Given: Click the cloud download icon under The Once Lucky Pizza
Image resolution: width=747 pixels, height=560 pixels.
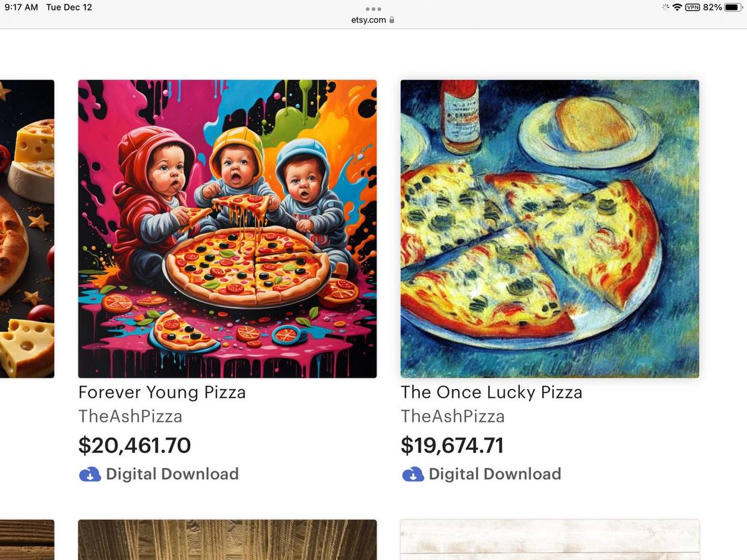Looking at the screenshot, I should click(413, 474).
